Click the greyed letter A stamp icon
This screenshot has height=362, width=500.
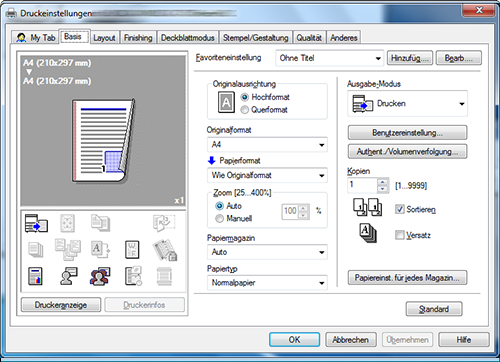100,249
